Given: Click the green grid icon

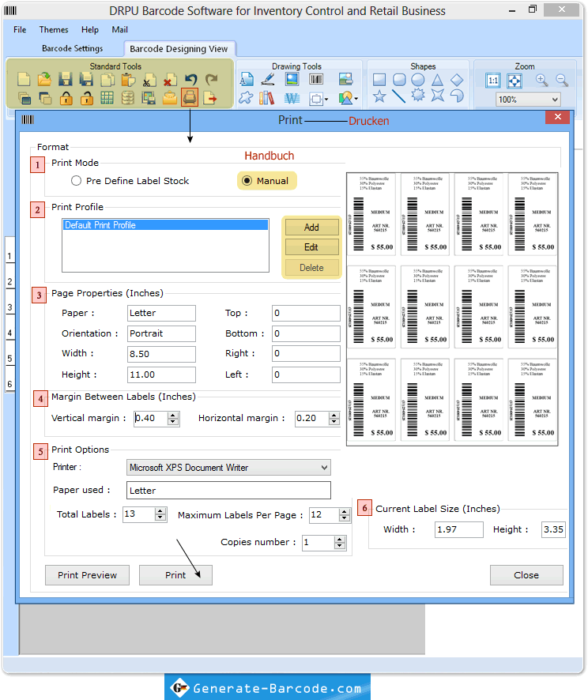Looking at the screenshot, I should tap(107, 98).
